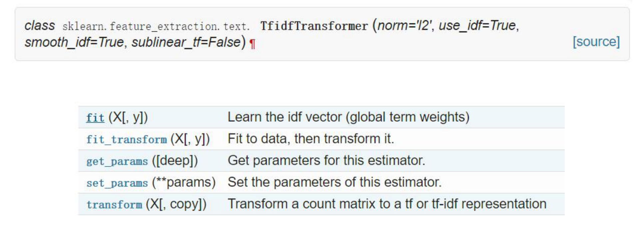The image size is (644, 228).
Task: Click "Transform a count matrix" description
Action: [x=387, y=204]
